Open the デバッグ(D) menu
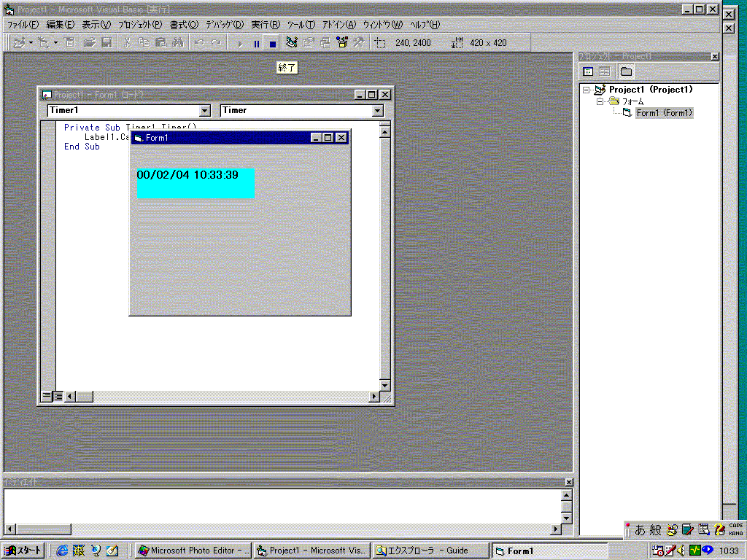Screen dimensions: 747x560 point(225,25)
